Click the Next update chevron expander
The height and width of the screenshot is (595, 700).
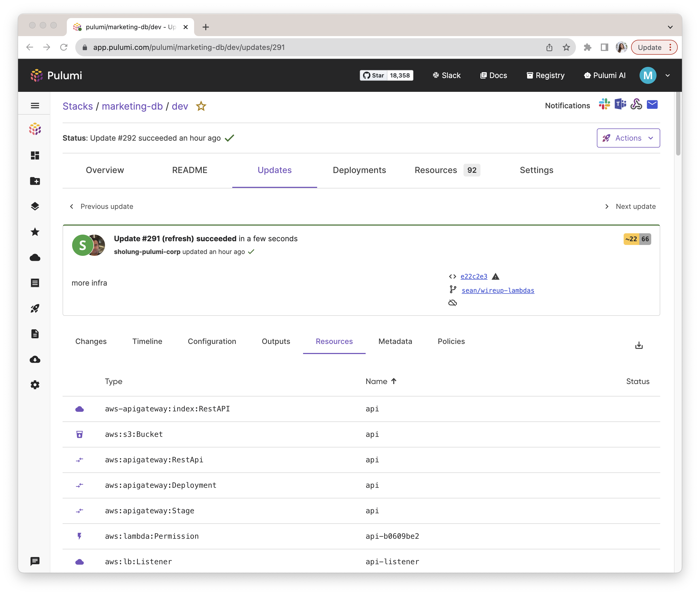[607, 206]
